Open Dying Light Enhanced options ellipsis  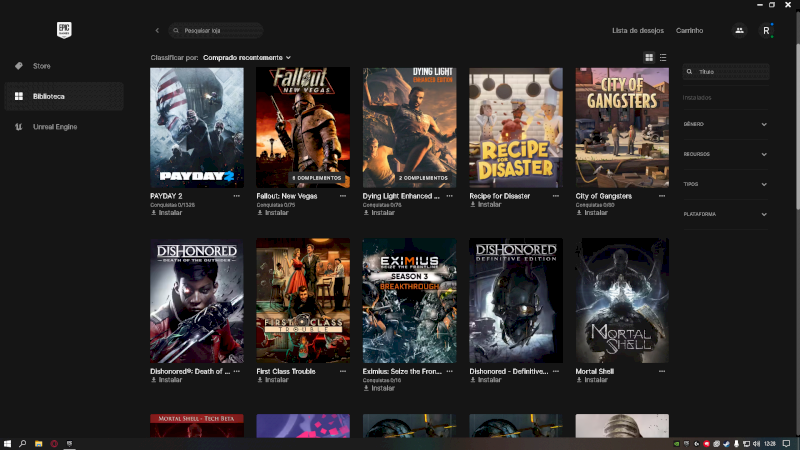449,196
